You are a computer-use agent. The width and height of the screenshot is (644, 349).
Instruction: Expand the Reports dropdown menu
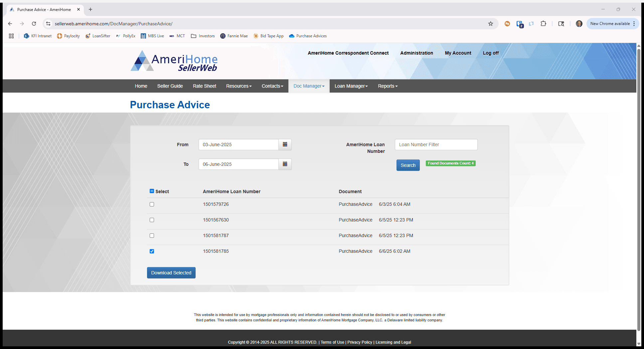pyautogui.click(x=388, y=86)
